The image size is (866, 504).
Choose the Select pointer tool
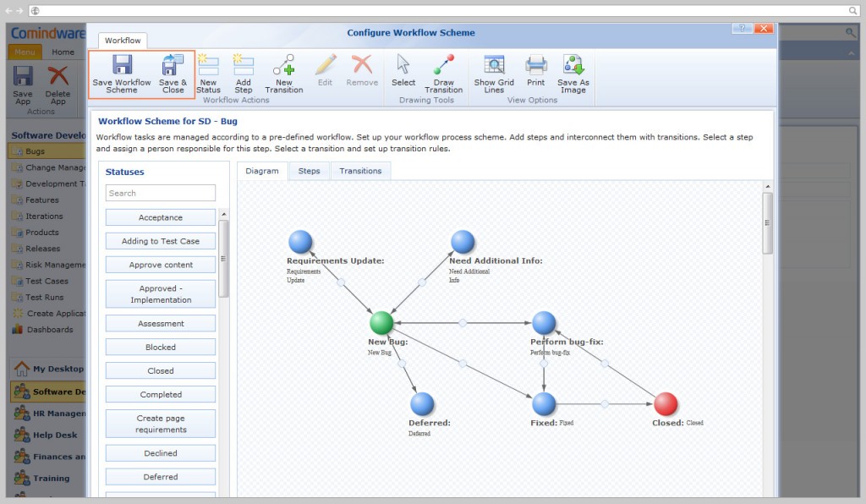(403, 70)
